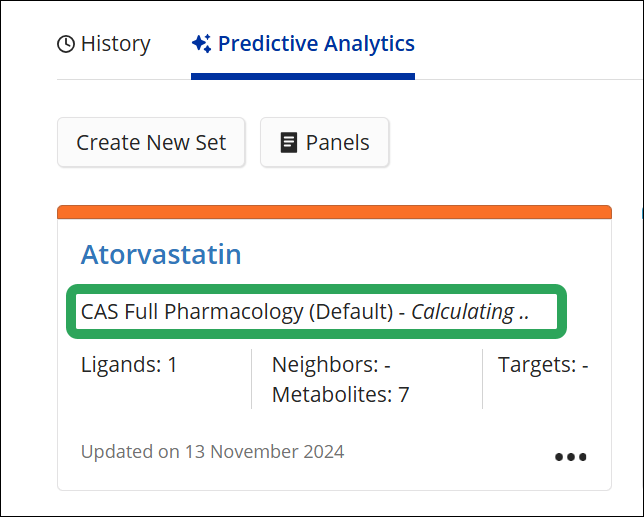Open the Atorvastatin set link

click(x=161, y=254)
